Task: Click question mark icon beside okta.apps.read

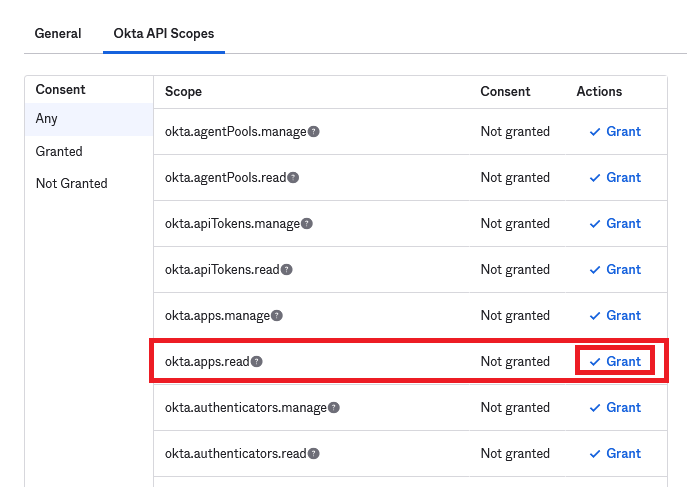Action: tap(257, 362)
